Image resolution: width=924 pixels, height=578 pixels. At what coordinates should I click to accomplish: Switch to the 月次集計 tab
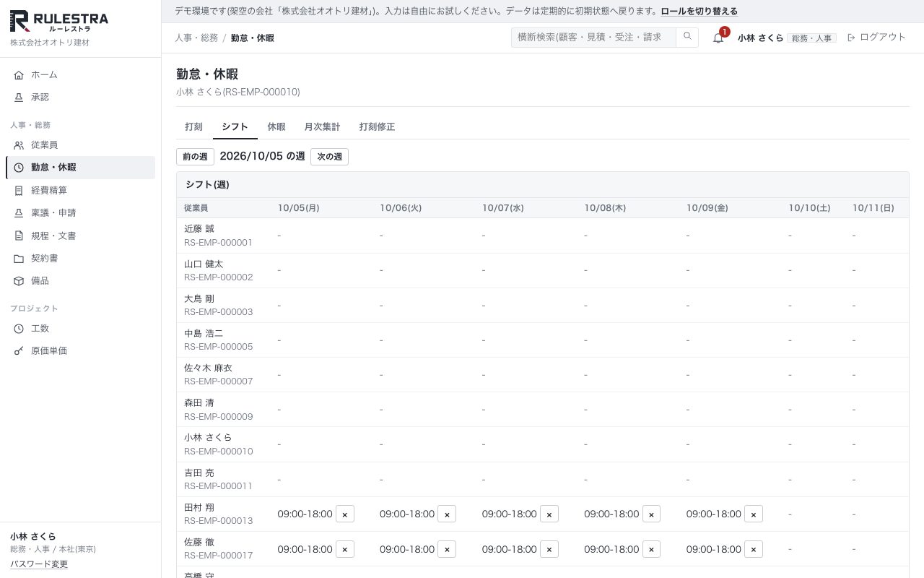click(x=322, y=127)
